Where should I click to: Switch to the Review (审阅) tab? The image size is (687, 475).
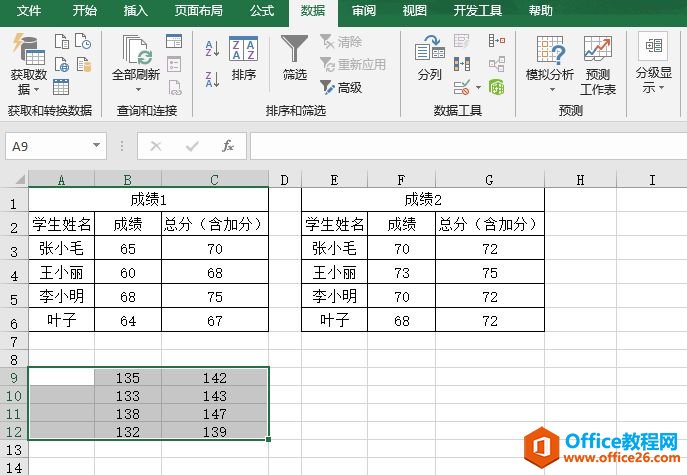pos(364,11)
